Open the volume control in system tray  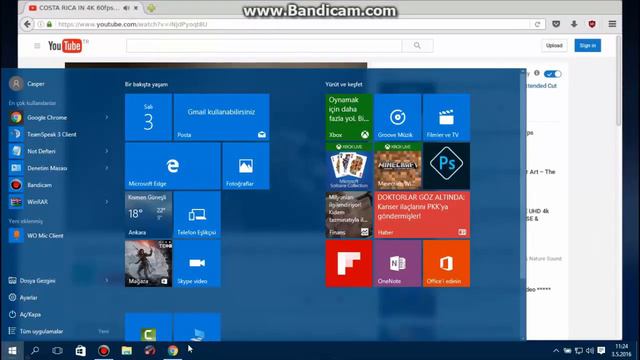click(x=589, y=351)
